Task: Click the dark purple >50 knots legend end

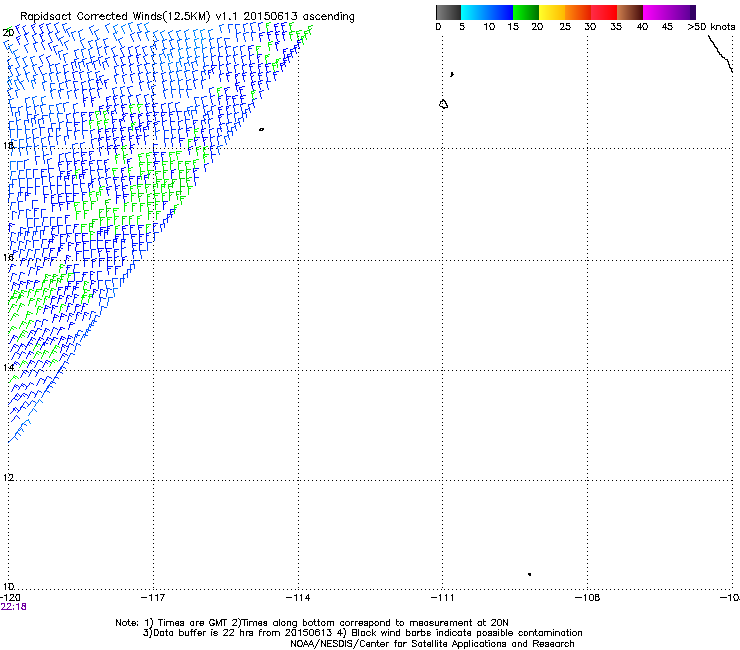Action: point(693,12)
